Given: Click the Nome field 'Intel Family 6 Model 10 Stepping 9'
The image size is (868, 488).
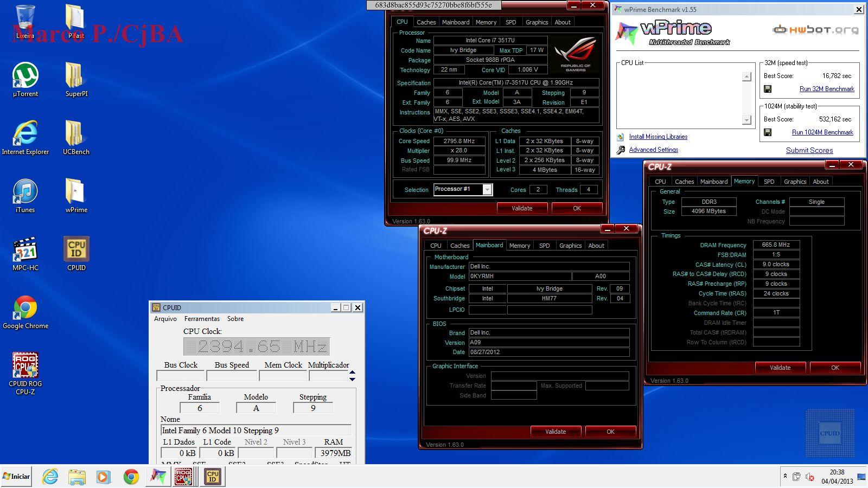Looking at the screenshot, I should tap(256, 431).
